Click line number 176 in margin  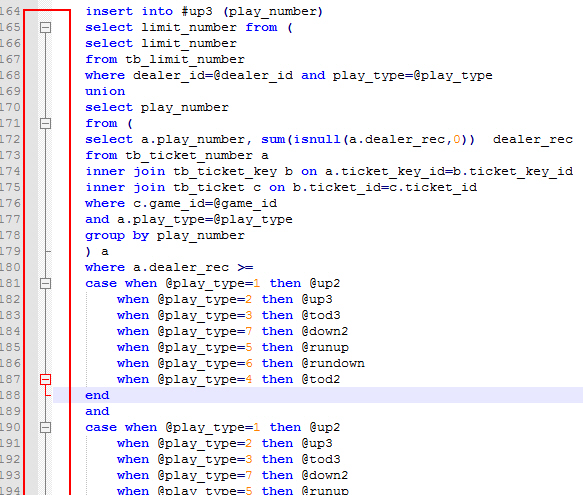pyautogui.click(x=10, y=203)
